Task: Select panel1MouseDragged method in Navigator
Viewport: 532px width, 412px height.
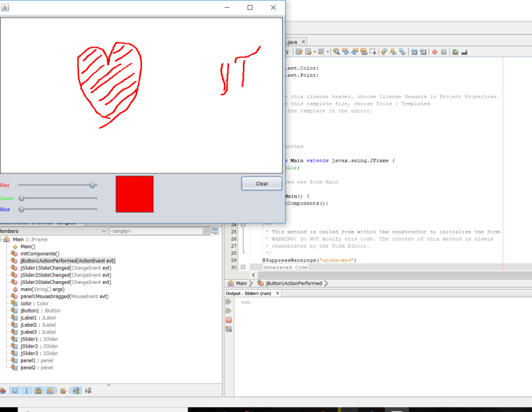Action: [64, 297]
